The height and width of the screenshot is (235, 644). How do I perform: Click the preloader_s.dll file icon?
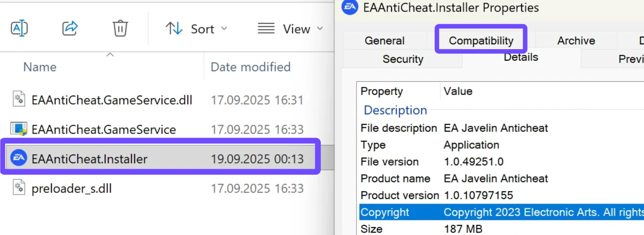click(19, 187)
